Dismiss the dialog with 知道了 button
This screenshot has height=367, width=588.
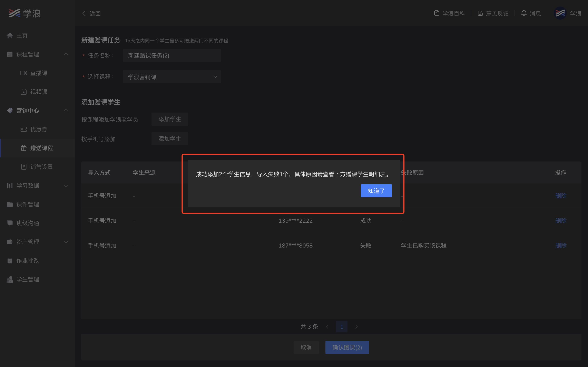click(x=376, y=191)
